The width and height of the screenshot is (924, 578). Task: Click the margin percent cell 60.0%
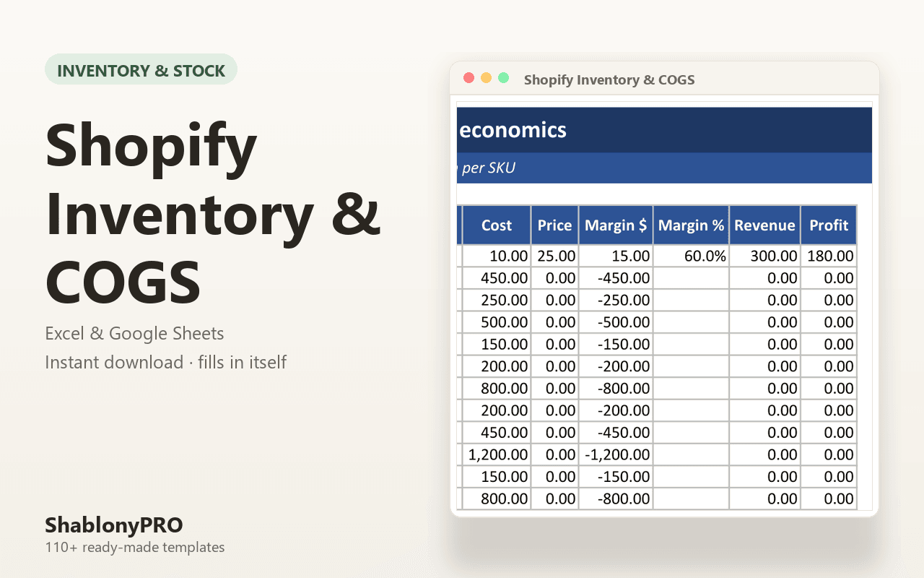tap(691, 256)
